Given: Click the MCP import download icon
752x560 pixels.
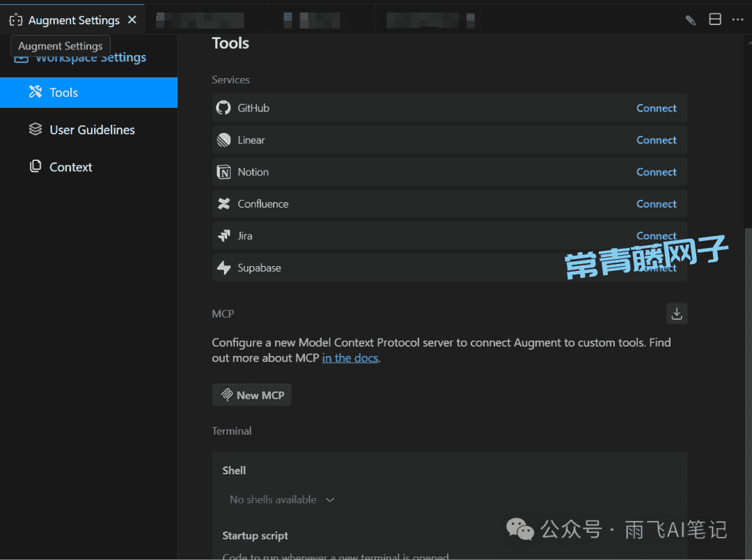Looking at the screenshot, I should click(x=677, y=313).
